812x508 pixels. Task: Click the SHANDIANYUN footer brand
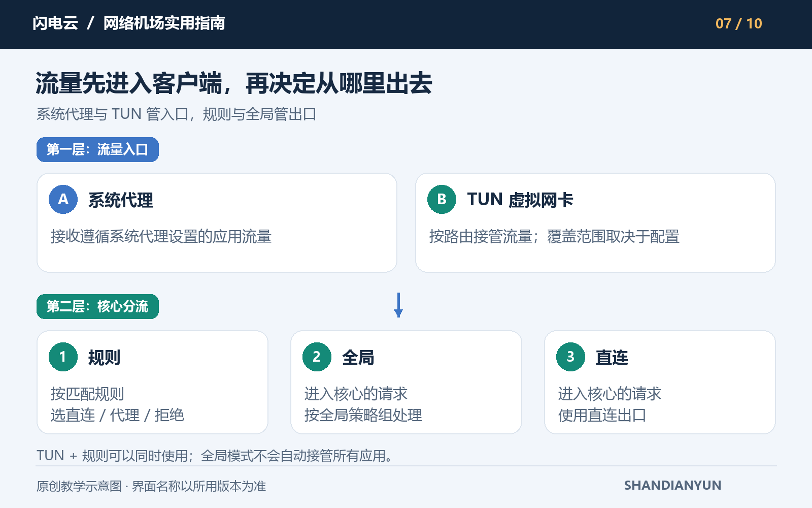[x=672, y=486]
